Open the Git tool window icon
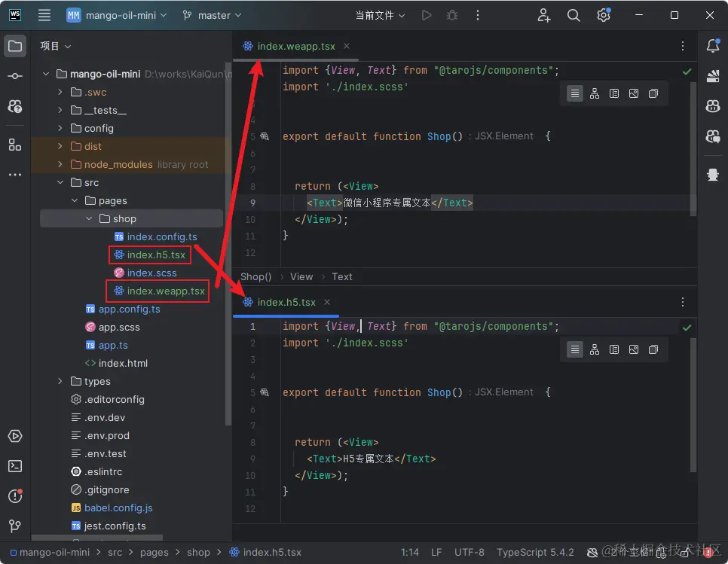Viewport: 728px width, 564px height. click(15, 526)
